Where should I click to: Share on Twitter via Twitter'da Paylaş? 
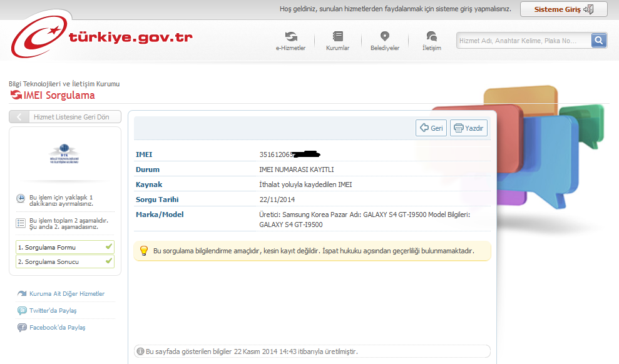[x=53, y=310]
